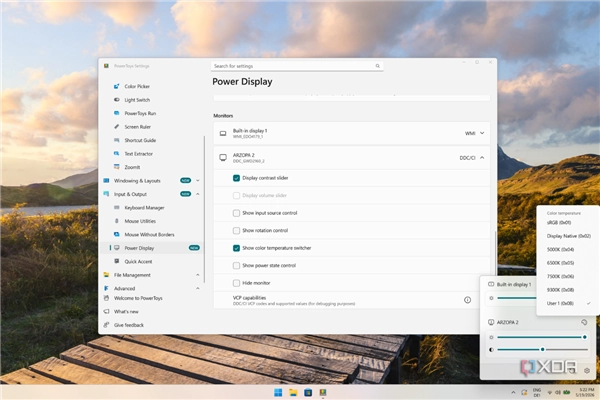This screenshot has width=600, height=400.
Task: Open the Color Picker settings page
Action: point(137,87)
